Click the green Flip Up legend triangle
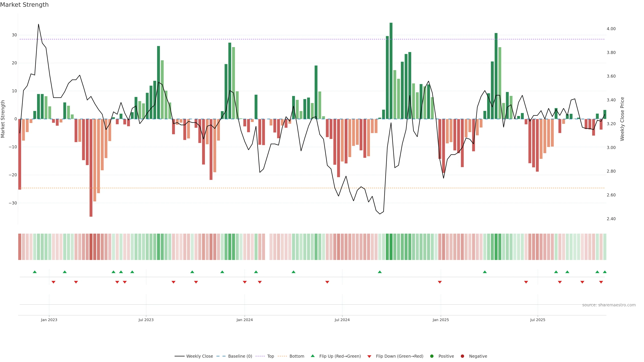The image size is (644, 362). (x=312, y=356)
